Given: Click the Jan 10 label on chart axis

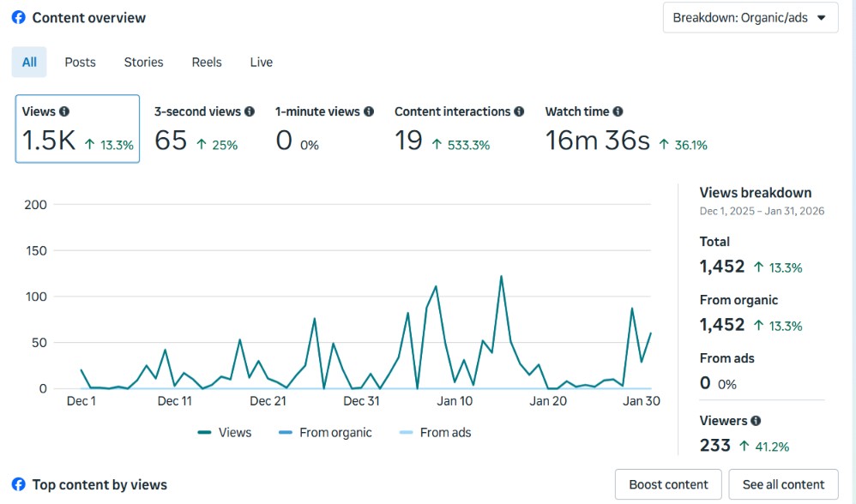Looking at the screenshot, I should click(455, 401).
